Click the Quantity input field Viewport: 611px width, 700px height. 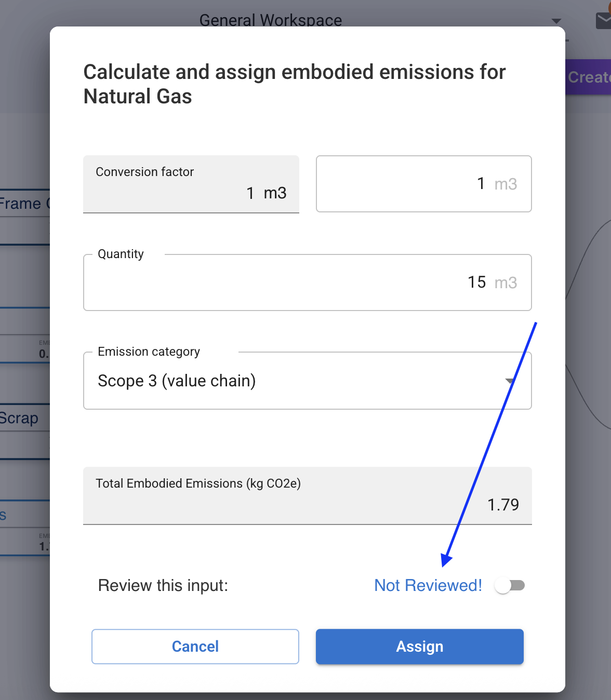[x=307, y=282]
